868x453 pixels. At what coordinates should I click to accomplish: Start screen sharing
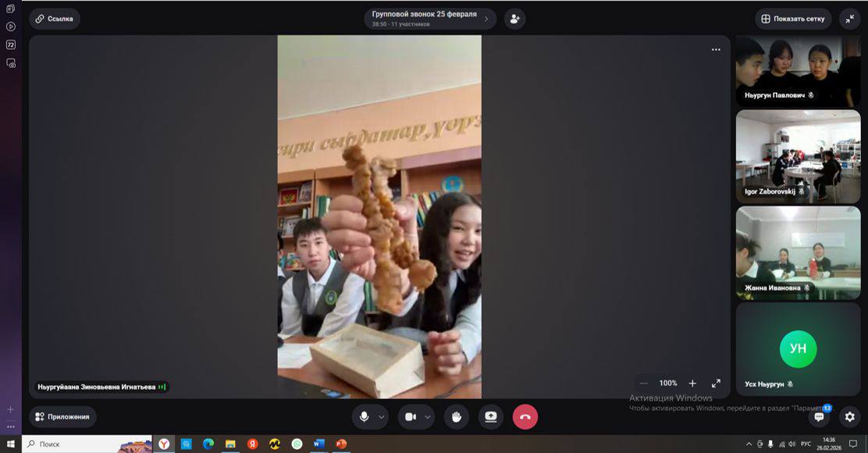tap(491, 417)
